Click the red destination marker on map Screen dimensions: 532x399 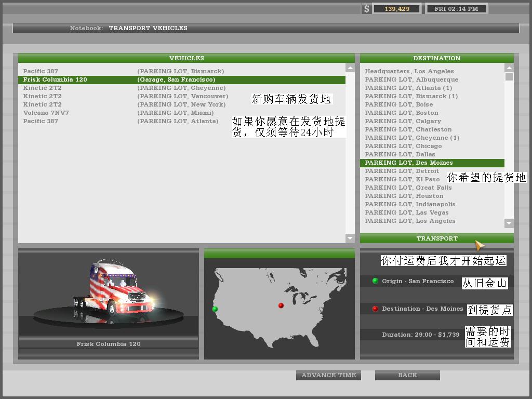tap(281, 305)
